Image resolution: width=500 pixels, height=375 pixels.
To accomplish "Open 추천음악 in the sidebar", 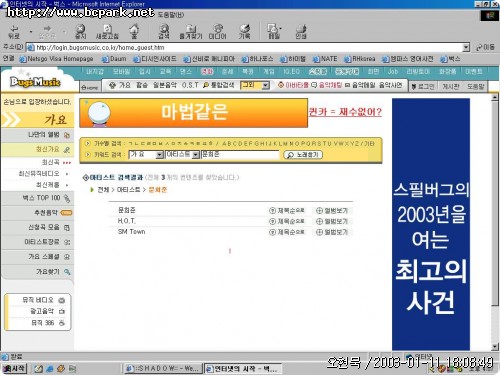I will 37,213.
